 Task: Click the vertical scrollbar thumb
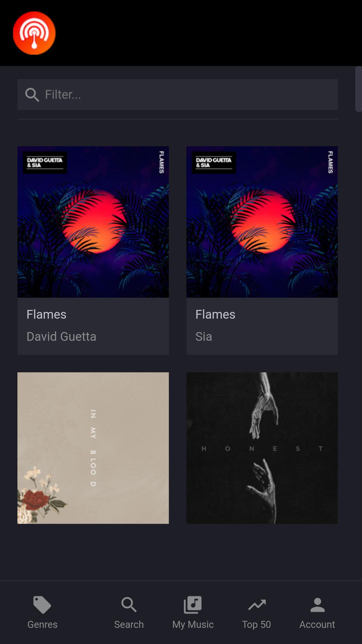(358, 89)
